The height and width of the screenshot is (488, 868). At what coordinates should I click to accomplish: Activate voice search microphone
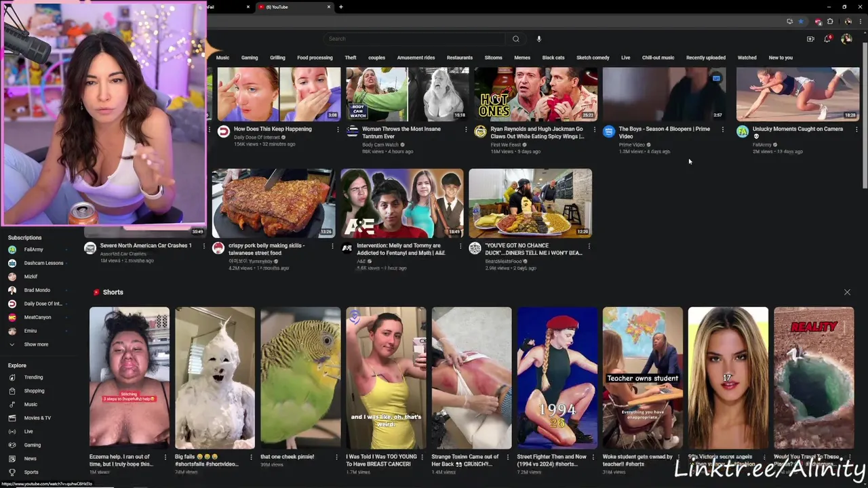pyautogui.click(x=539, y=39)
